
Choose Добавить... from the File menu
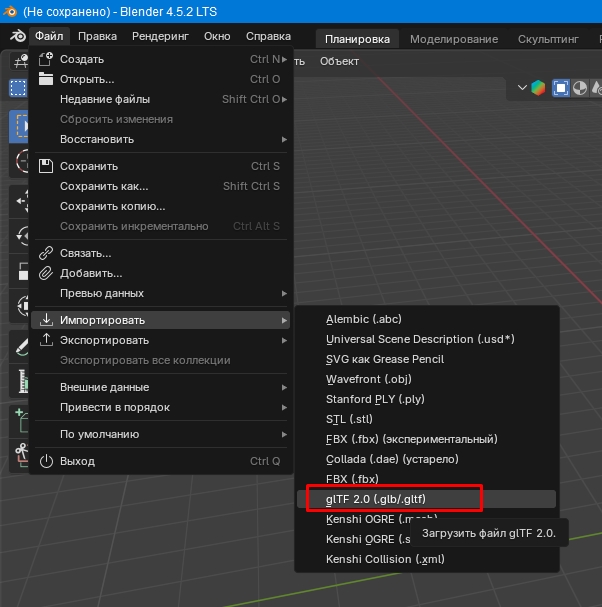[x=162, y=274]
